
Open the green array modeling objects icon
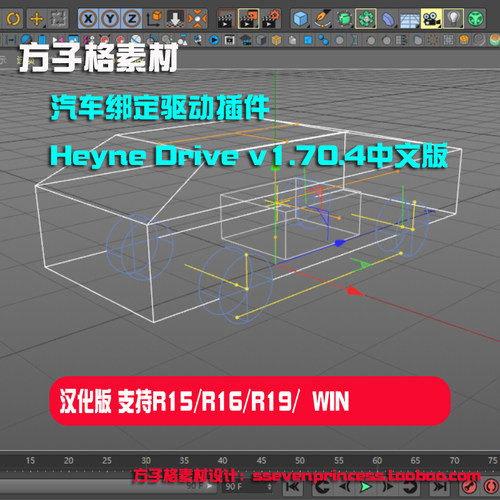pyautogui.click(x=366, y=19)
